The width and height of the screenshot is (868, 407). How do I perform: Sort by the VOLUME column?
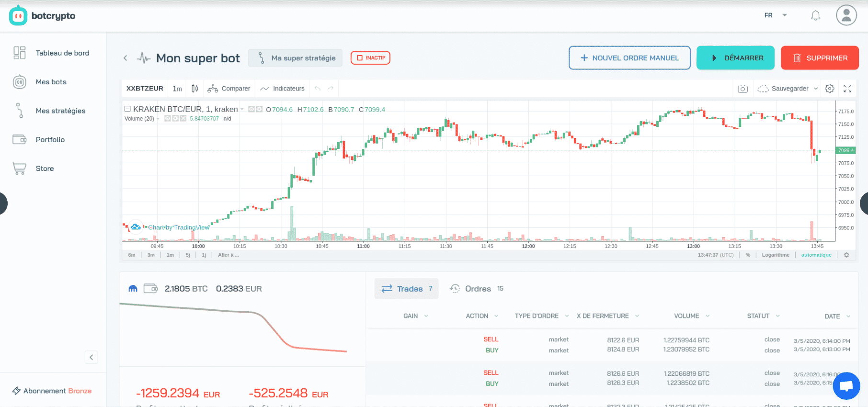pyautogui.click(x=692, y=316)
